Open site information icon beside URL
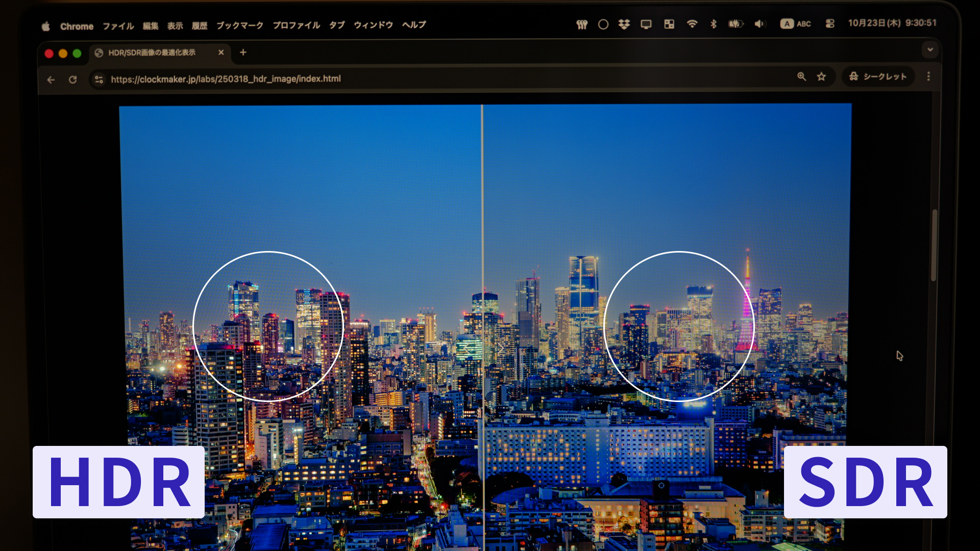The image size is (980, 551). 99,80
